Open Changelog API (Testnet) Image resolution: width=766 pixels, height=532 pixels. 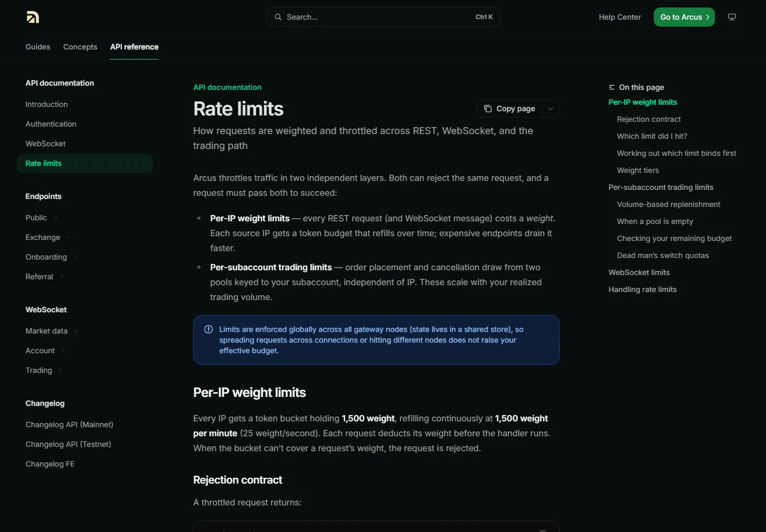pyautogui.click(x=68, y=444)
